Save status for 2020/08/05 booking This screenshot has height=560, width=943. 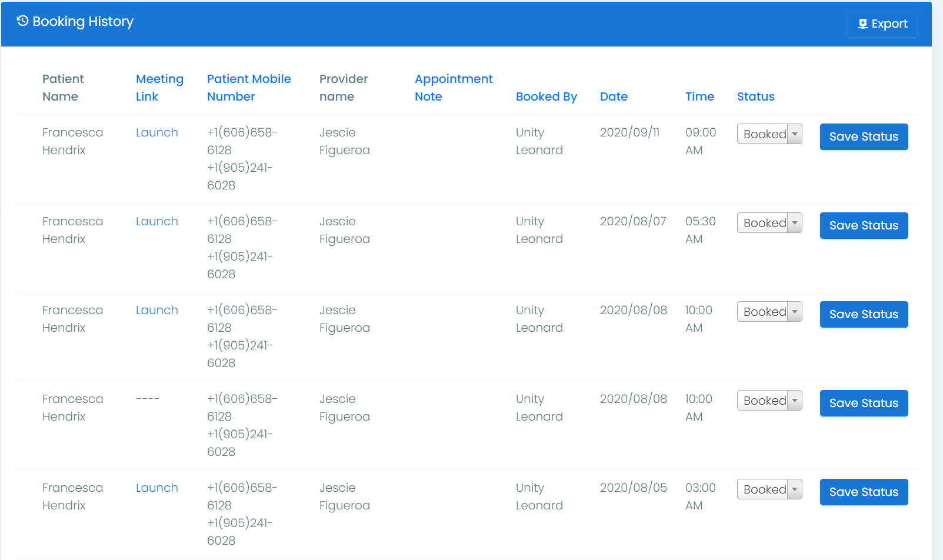click(864, 492)
